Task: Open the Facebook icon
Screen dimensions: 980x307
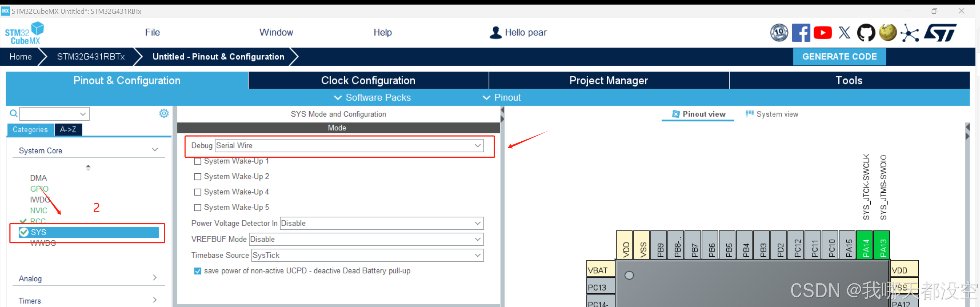Action: tap(801, 33)
